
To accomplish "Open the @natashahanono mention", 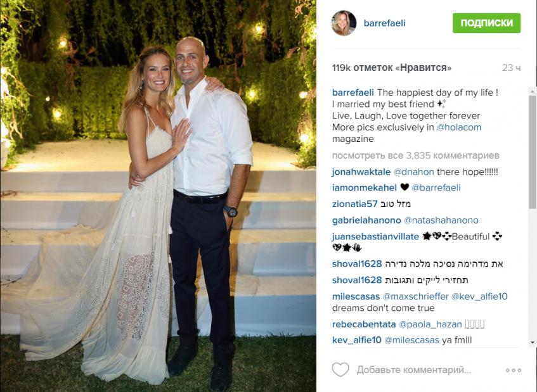I will 441,220.
